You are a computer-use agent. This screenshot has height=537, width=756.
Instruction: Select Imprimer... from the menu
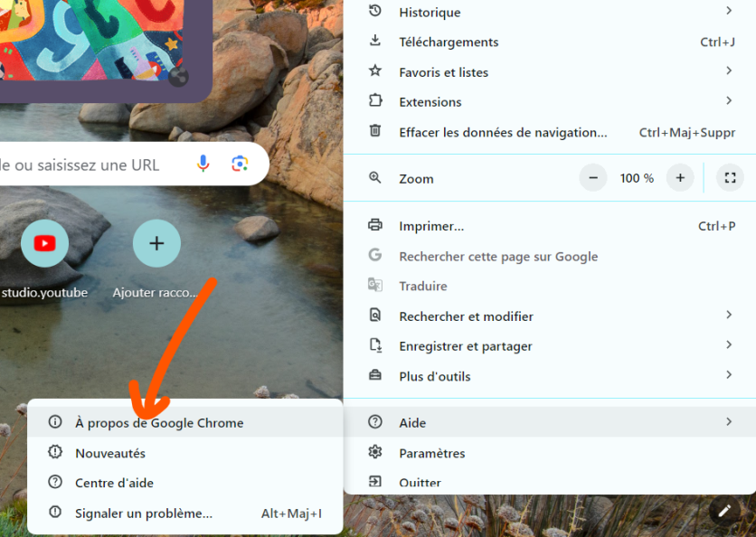(x=550, y=226)
